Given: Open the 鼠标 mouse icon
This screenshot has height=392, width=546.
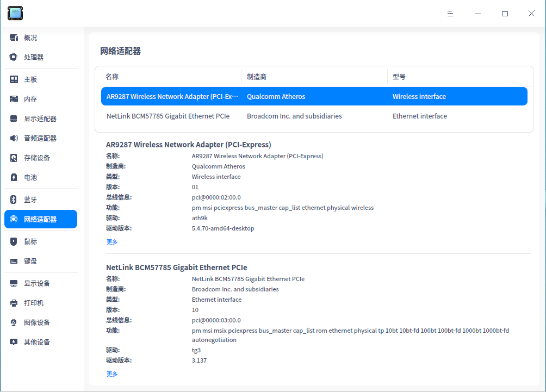Looking at the screenshot, I should 14,241.
